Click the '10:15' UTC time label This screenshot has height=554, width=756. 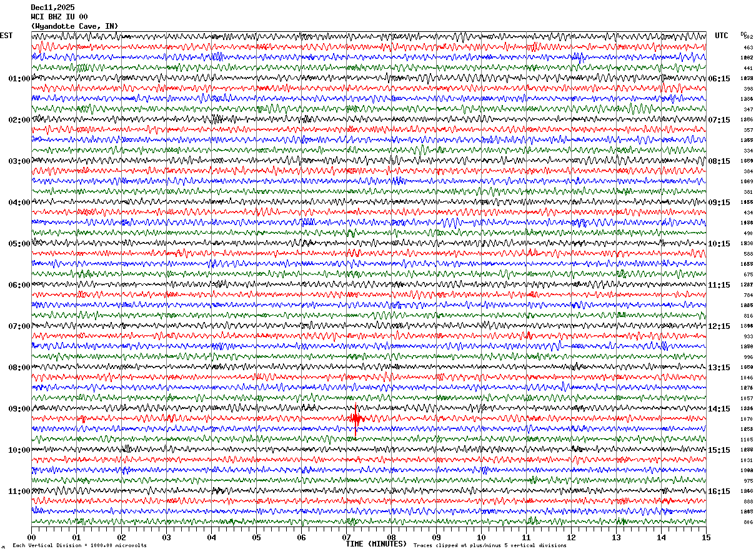point(719,244)
